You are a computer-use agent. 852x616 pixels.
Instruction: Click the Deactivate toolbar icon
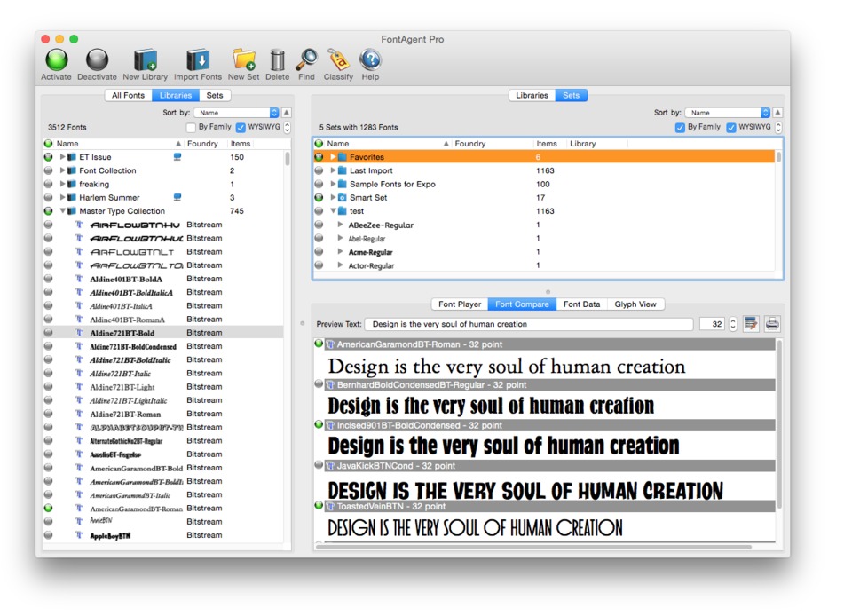(x=97, y=60)
